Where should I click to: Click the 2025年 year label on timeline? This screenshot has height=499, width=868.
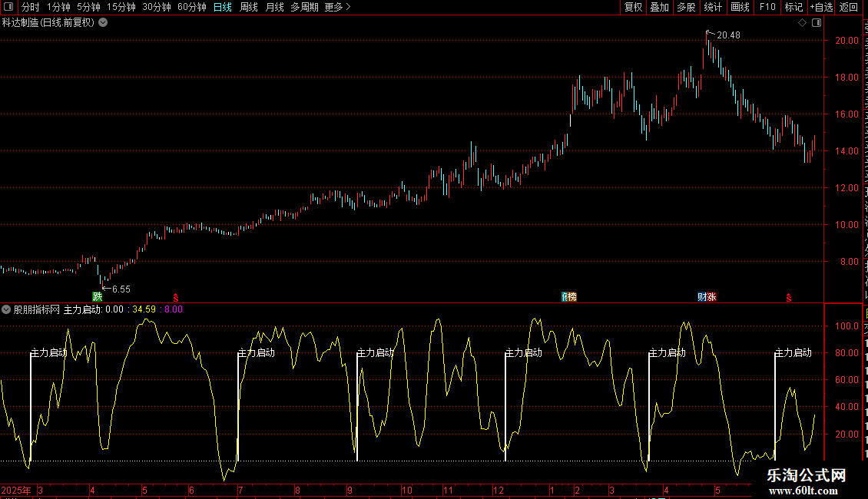pyautogui.click(x=16, y=490)
